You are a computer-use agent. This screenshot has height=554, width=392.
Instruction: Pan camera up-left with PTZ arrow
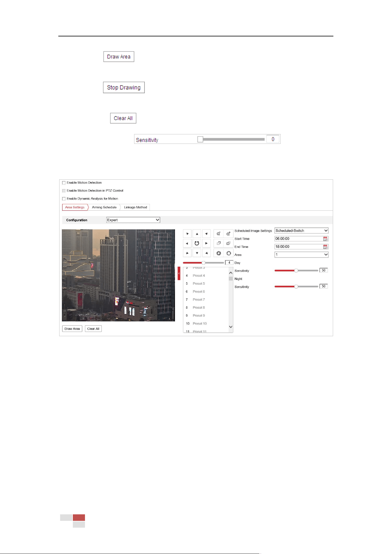point(187,234)
